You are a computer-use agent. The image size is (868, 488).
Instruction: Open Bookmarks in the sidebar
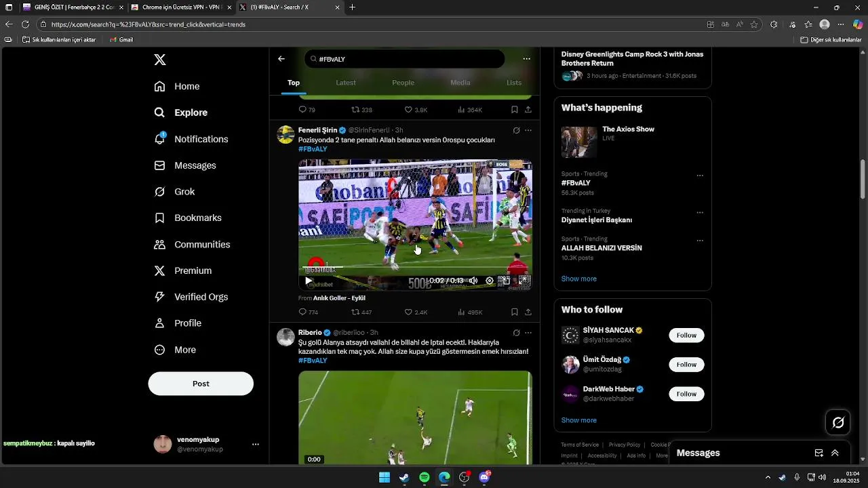coord(188,218)
